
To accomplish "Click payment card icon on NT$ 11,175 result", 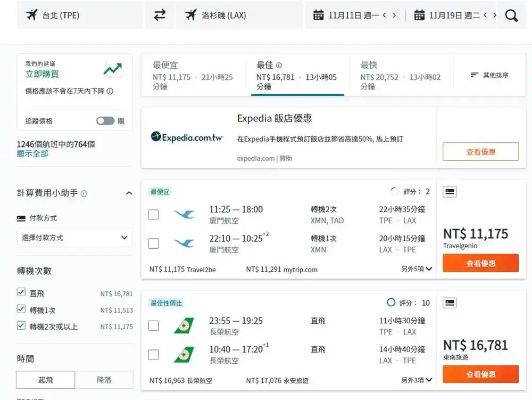I will coord(450,192).
